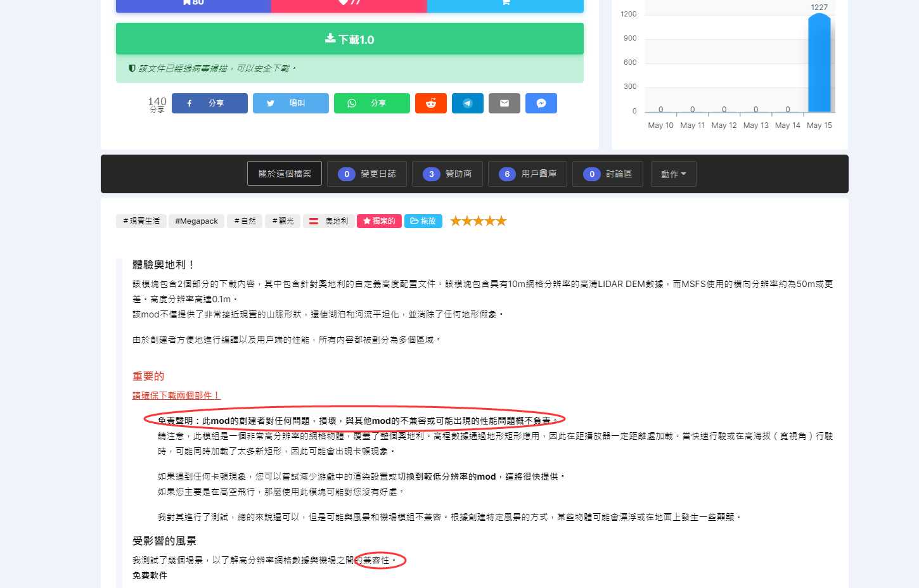Click the red 獨家的 exclusive badge
Viewport: 919px width, 588px height.
379,221
